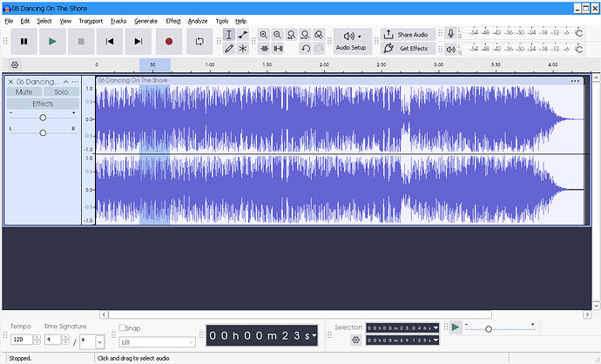Click the playback speed slider knob
This screenshot has height=364, width=601.
pos(489,329)
